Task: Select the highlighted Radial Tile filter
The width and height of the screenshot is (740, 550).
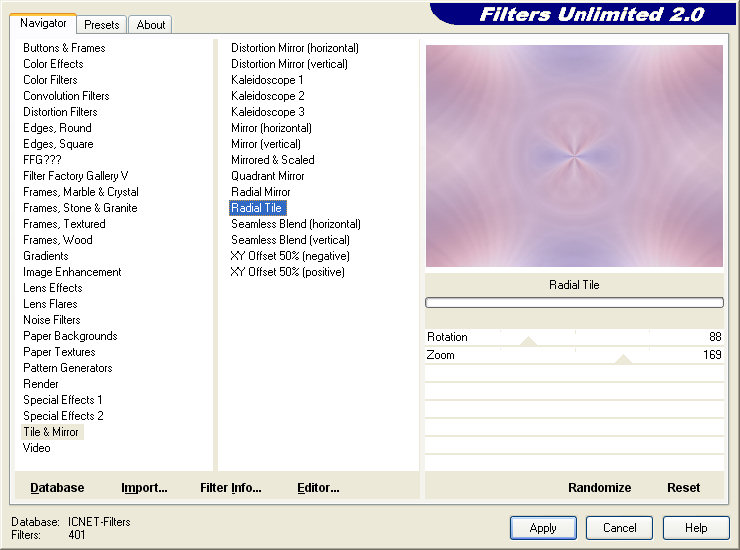Action: (x=257, y=208)
